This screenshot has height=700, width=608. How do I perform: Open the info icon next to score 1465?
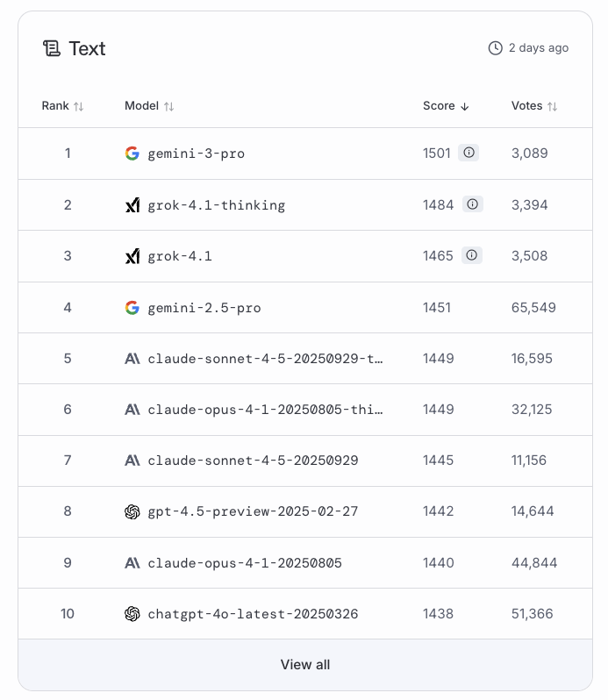tap(472, 255)
